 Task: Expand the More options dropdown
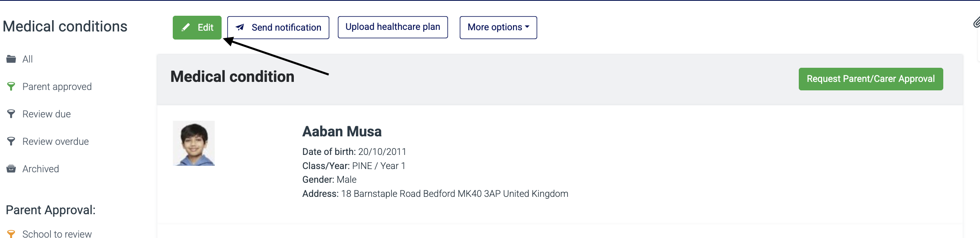pos(498,27)
